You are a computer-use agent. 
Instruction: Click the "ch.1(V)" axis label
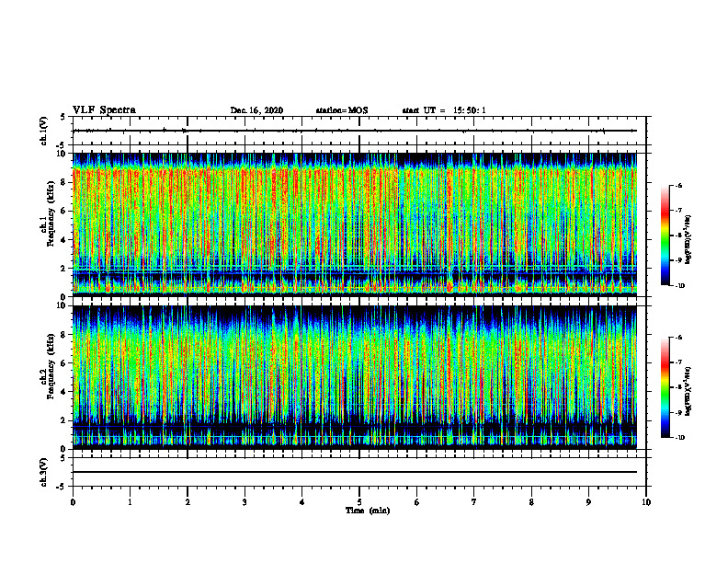pos(44,131)
